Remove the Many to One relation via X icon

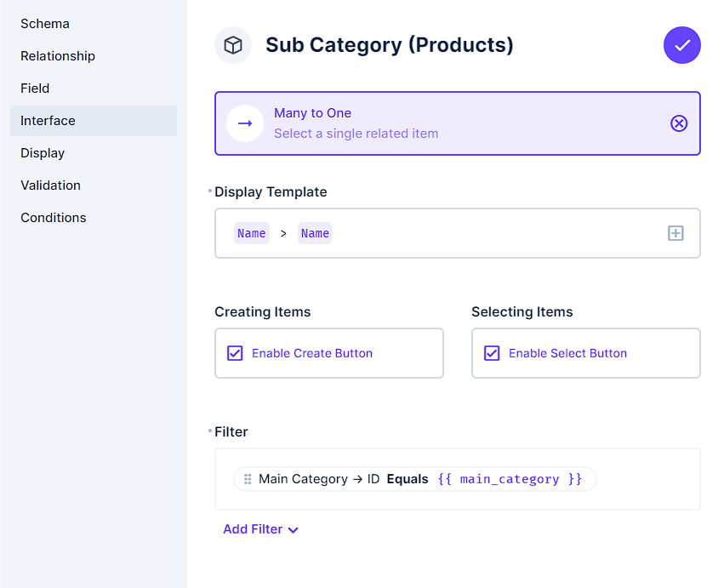(679, 123)
